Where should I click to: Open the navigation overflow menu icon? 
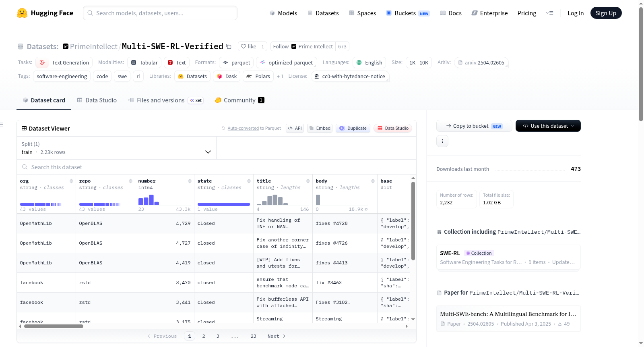point(549,13)
